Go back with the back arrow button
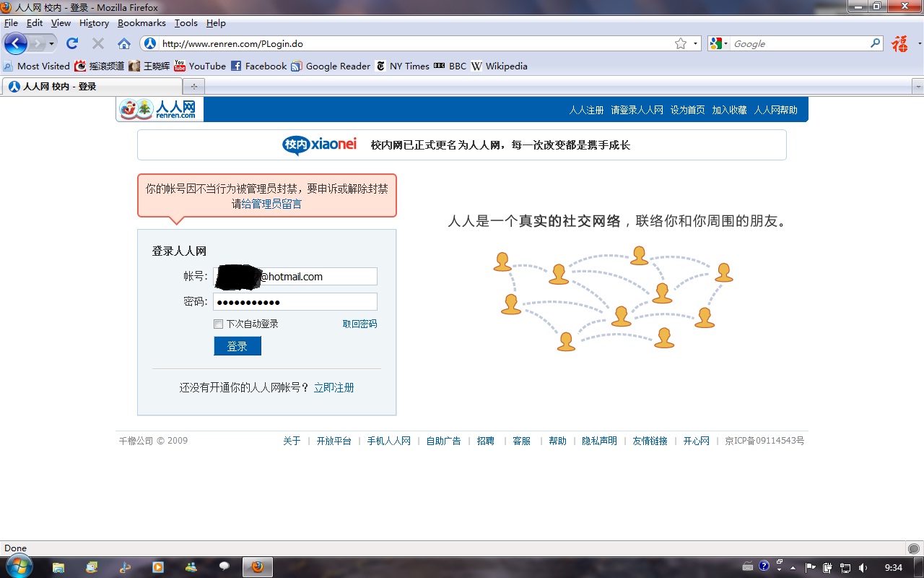Viewport: 924px width, 578px height. [16, 43]
